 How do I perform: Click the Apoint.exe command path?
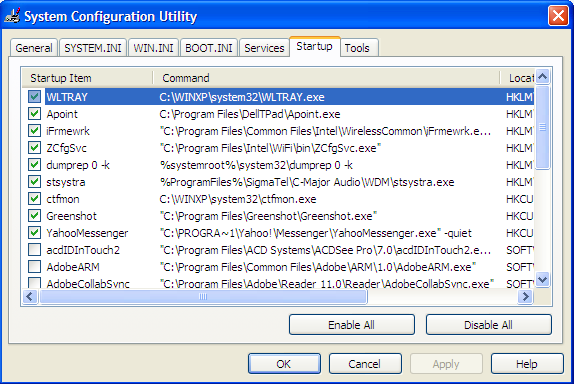pyautogui.click(x=250, y=114)
